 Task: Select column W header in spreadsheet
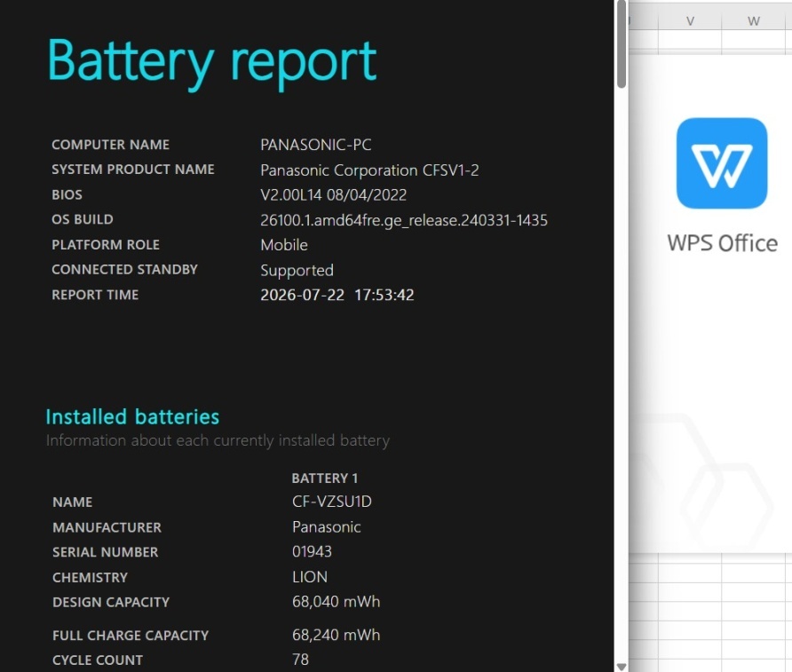click(754, 20)
